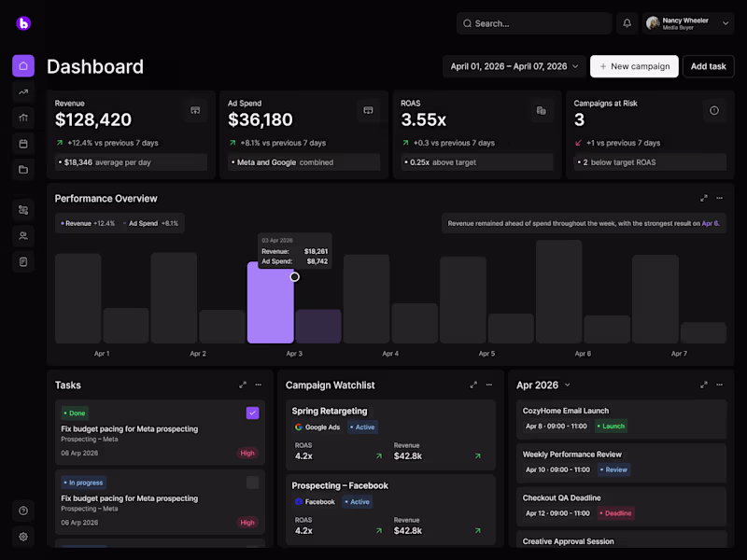
Task: Open the CozyHome Email Launch event
Action: 622,419
